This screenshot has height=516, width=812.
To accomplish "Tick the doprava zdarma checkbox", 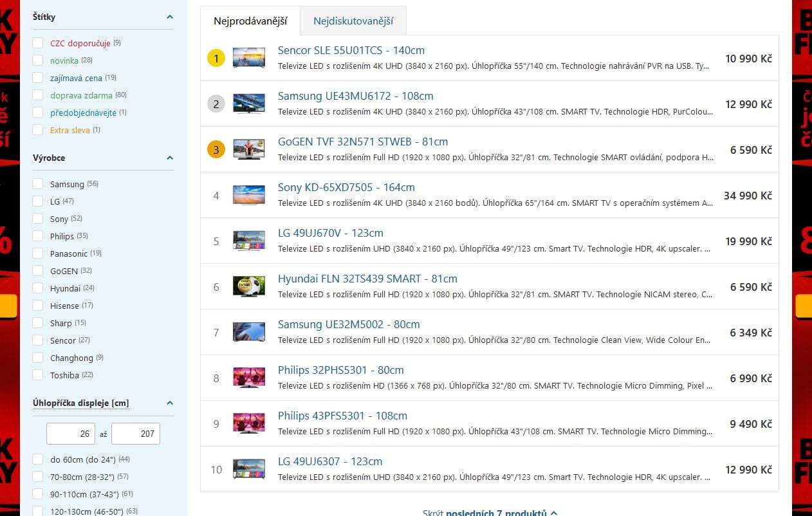I will (38, 95).
